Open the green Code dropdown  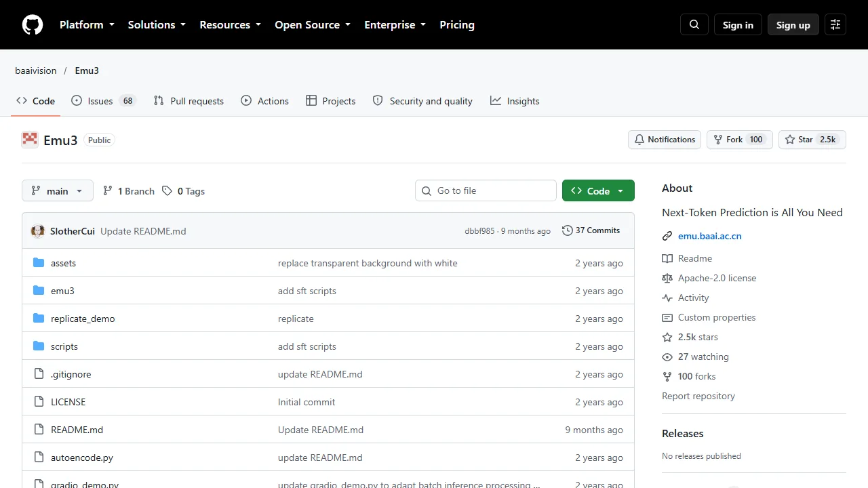(598, 191)
